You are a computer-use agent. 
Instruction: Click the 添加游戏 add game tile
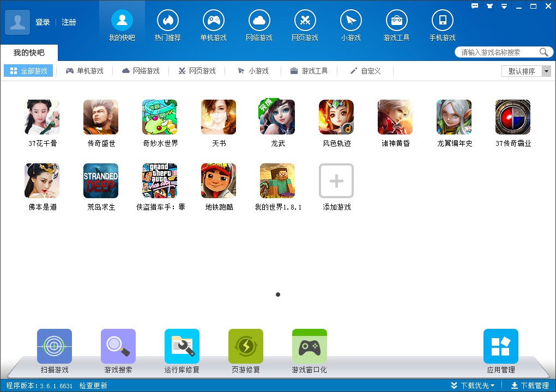pyautogui.click(x=336, y=181)
